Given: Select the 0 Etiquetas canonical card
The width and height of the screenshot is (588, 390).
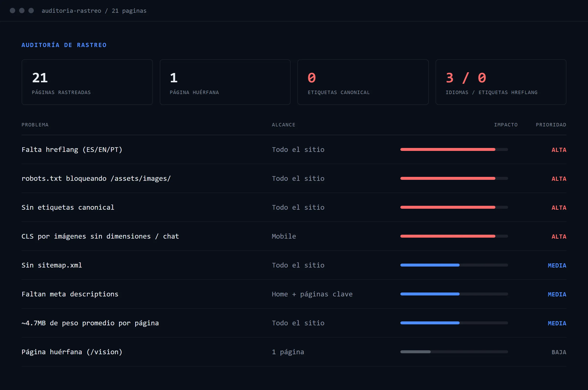Looking at the screenshot, I should [363, 82].
